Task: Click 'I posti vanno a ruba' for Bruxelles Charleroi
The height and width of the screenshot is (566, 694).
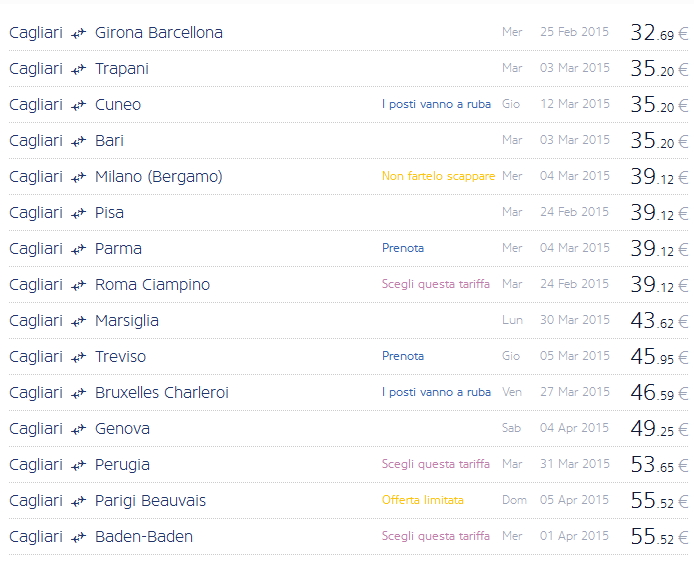Action: click(436, 392)
